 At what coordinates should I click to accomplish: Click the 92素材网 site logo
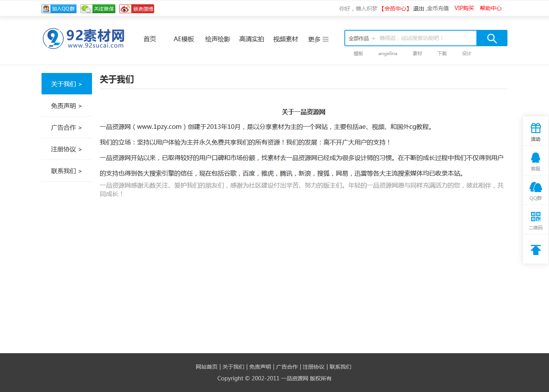pyautogui.click(x=84, y=38)
